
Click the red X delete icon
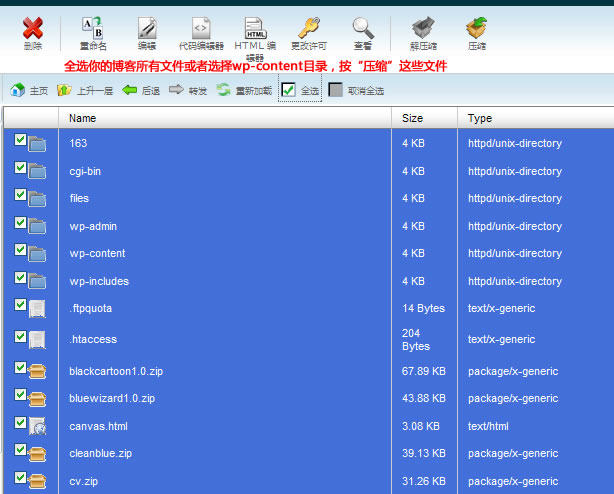click(x=33, y=29)
